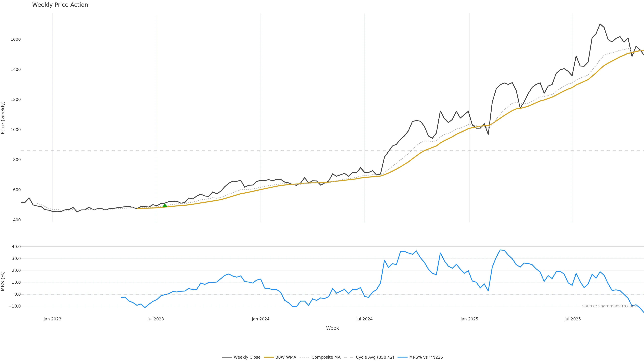Click the green triangle marker on price chart
This screenshot has height=362, width=644.
[165, 205]
